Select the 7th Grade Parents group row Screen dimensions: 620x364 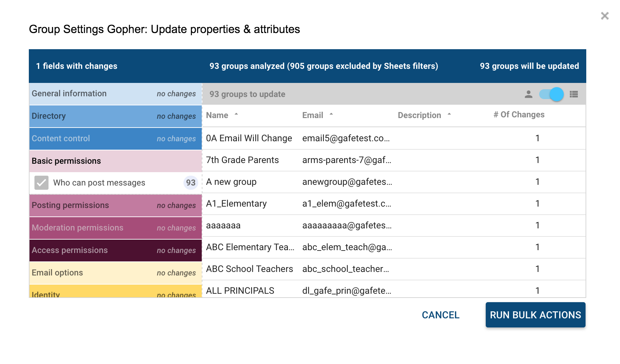pos(242,160)
